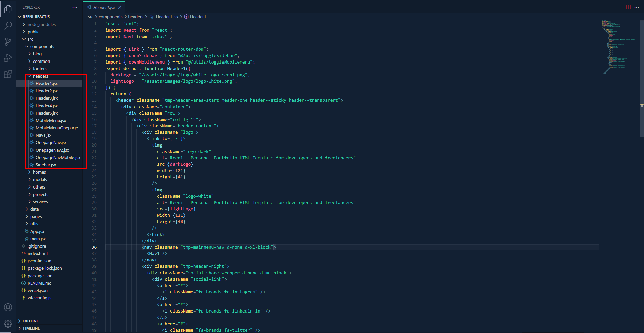Screen dimensions: 644x333
Task: Open the Accounts menu icon
Action: point(8,307)
